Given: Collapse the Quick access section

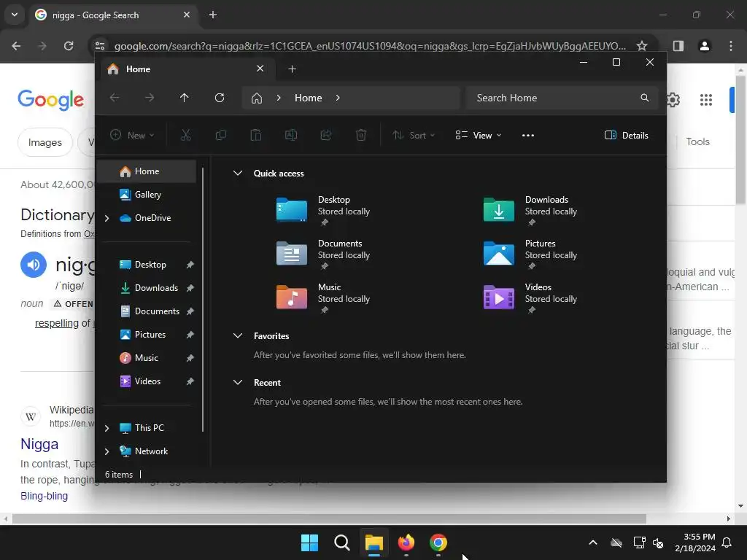Looking at the screenshot, I should click(238, 174).
